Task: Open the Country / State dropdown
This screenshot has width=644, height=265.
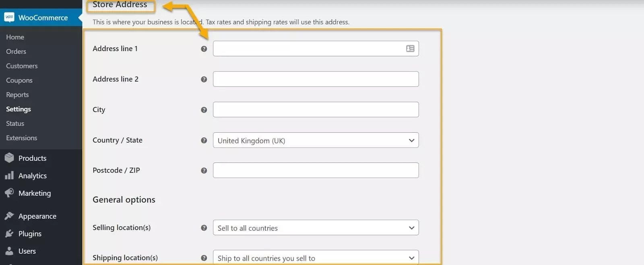Action: pos(316,140)
